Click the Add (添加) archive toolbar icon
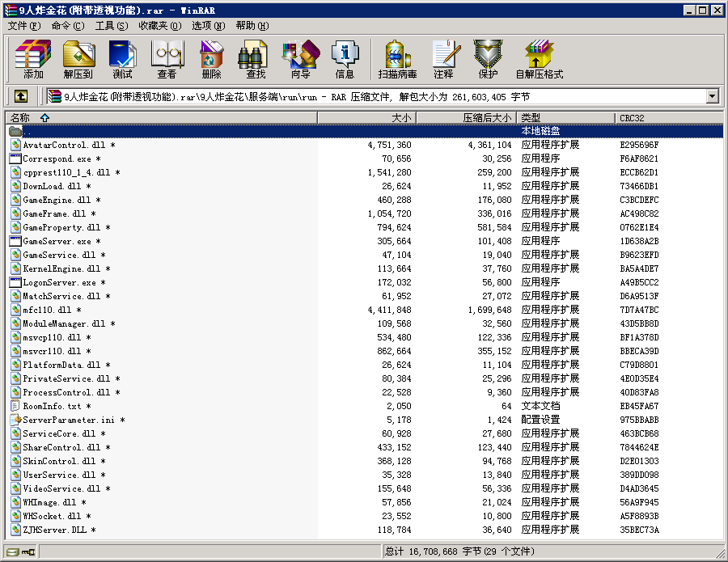Viewport: 728px width, 562px height. pyautogui.click(x=33, y=59)
